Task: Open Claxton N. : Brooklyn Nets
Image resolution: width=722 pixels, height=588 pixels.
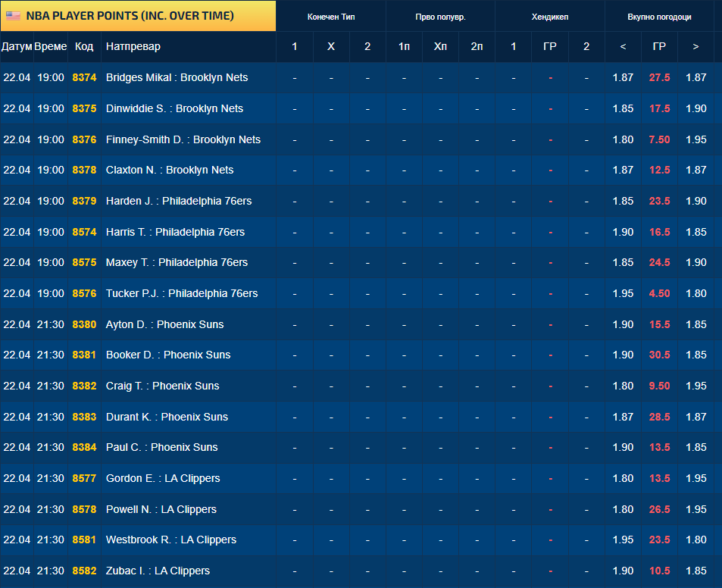Action: (x=170, y=170)
